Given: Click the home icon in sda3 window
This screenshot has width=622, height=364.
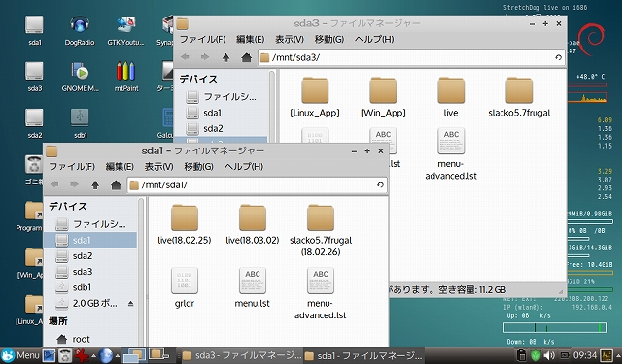Looking at the screenshot, I should pos(246,58).
